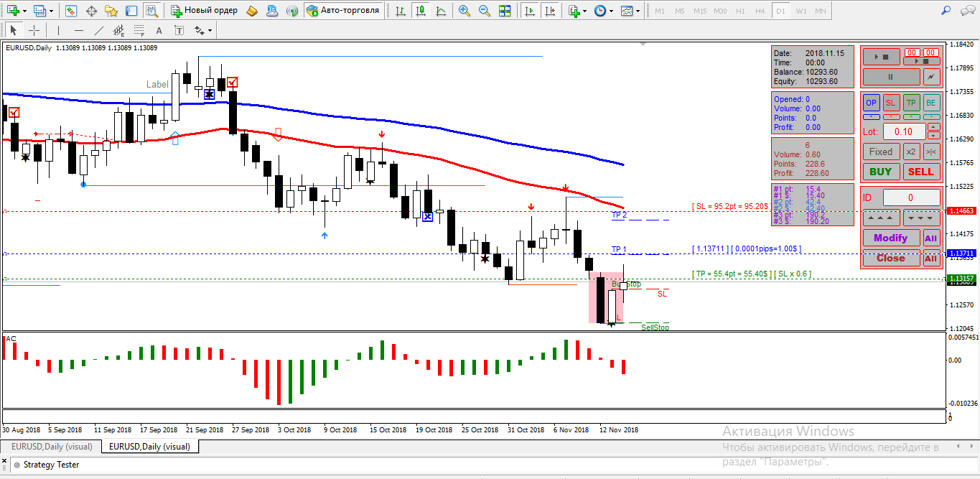Pause the simulation with pause button
This screenshot has width=980, height=479.
tap(891, 76)
